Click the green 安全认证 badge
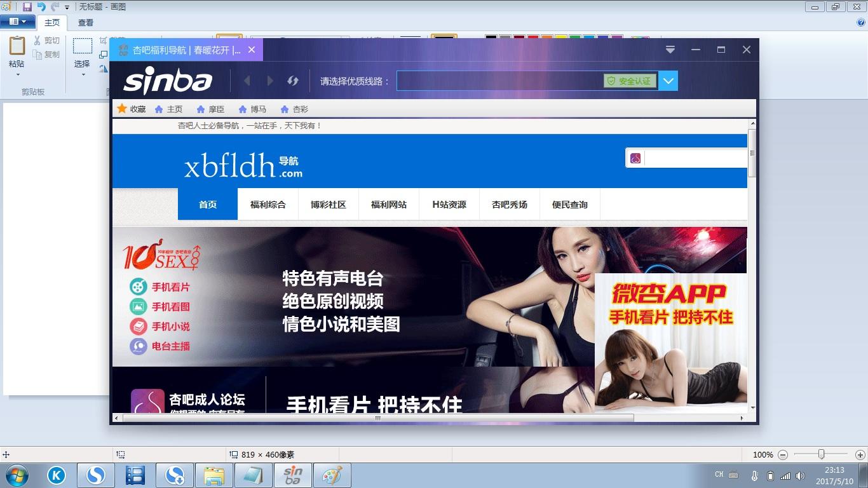The image size is (868, 488). click(630, 81)
